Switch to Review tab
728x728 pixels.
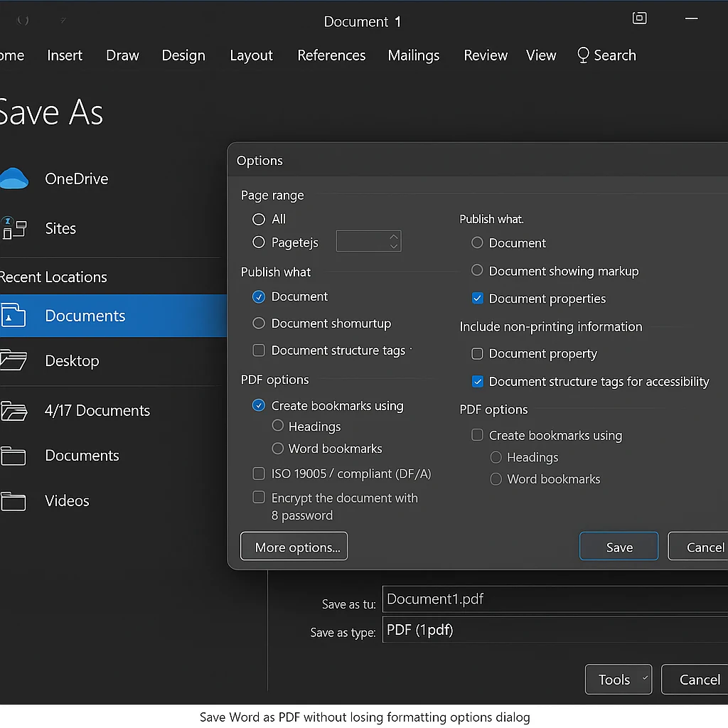(x=486, y=55)
